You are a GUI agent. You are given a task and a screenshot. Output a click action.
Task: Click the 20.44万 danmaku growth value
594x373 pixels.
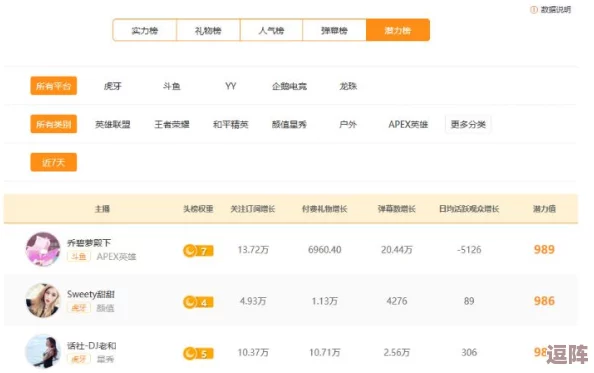coord(397,250)
